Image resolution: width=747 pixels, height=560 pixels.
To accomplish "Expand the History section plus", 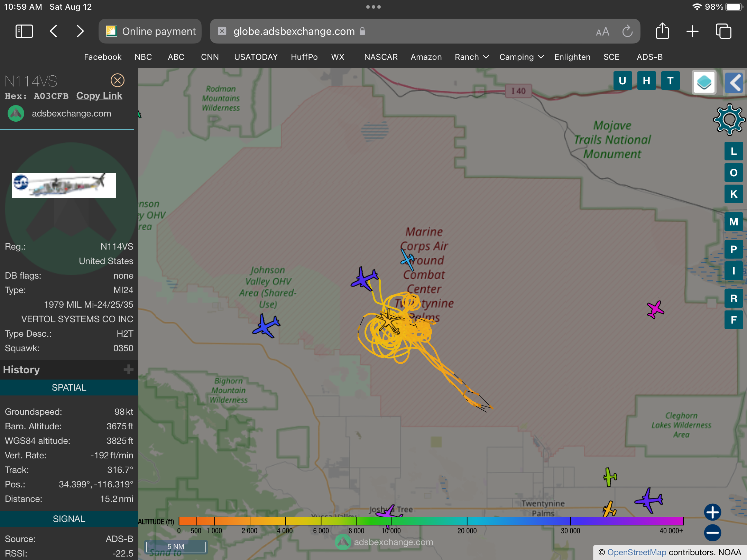I will coord(128,370).
